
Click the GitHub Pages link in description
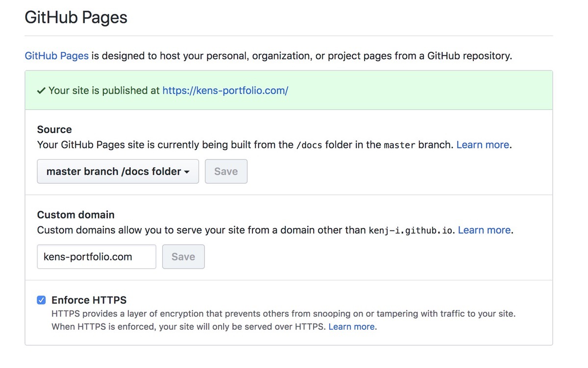click(56, 56)
